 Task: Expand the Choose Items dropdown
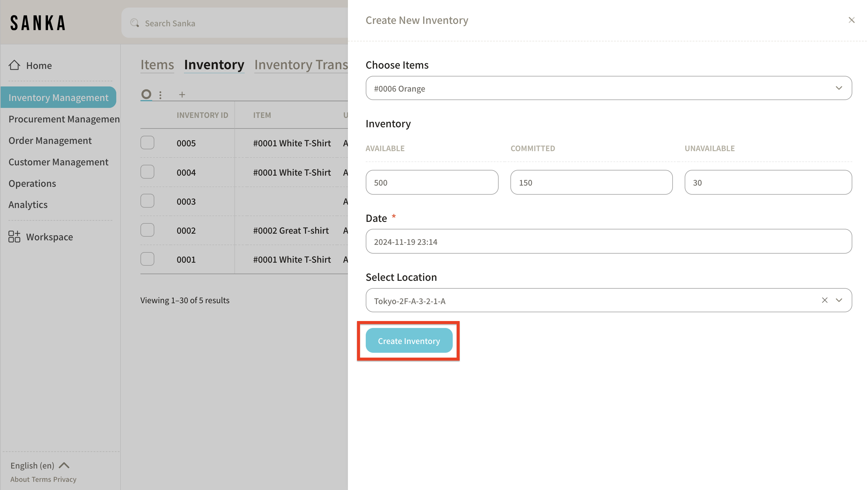click(838, 88)
